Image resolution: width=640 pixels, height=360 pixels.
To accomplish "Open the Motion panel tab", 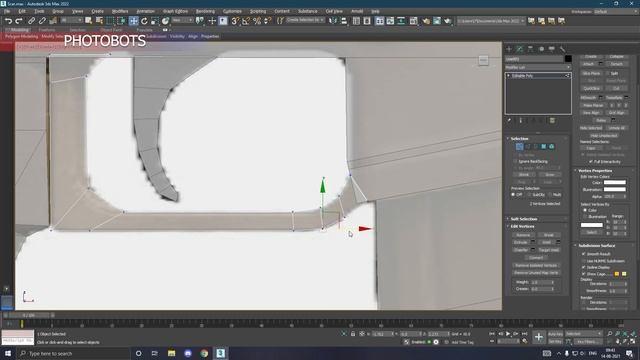I will click(x=541, y=49).
